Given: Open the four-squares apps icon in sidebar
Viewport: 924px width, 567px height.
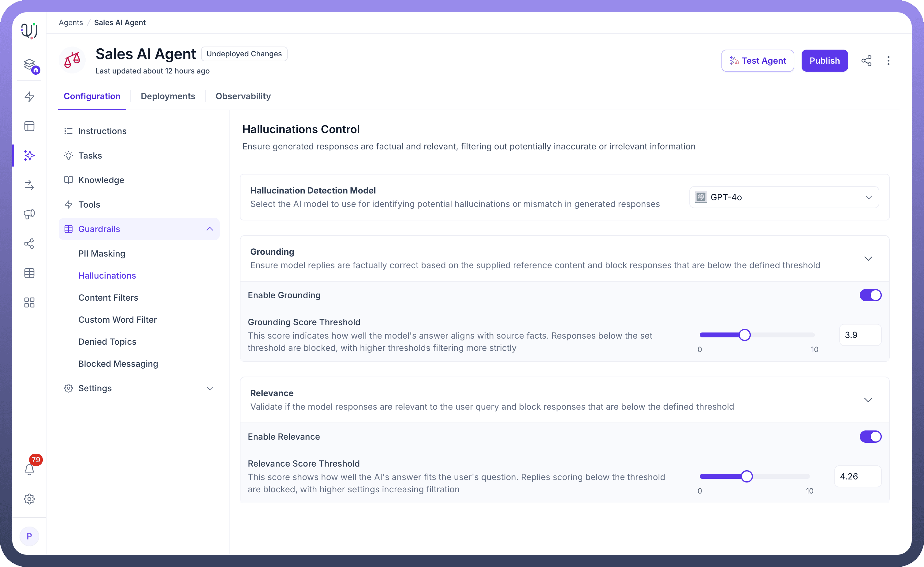Looking at the screenshot, I should (29, 302).
